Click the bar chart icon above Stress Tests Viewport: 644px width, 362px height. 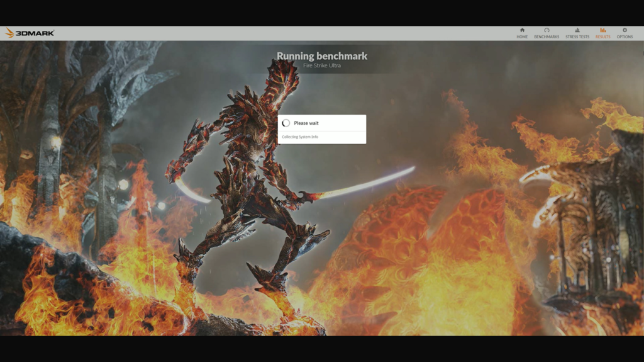(x=577, y=30)
